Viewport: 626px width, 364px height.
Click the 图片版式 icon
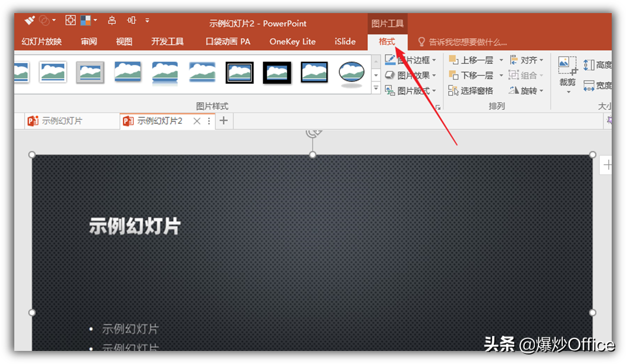pyautogui.click(x=390, y=90)
